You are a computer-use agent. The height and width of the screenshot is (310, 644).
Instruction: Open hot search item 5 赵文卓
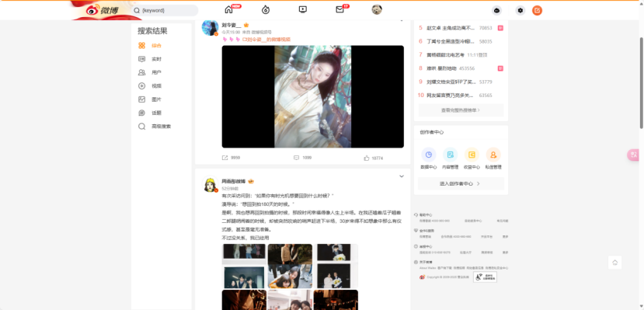pyautogui.click(x=451, y=28)
